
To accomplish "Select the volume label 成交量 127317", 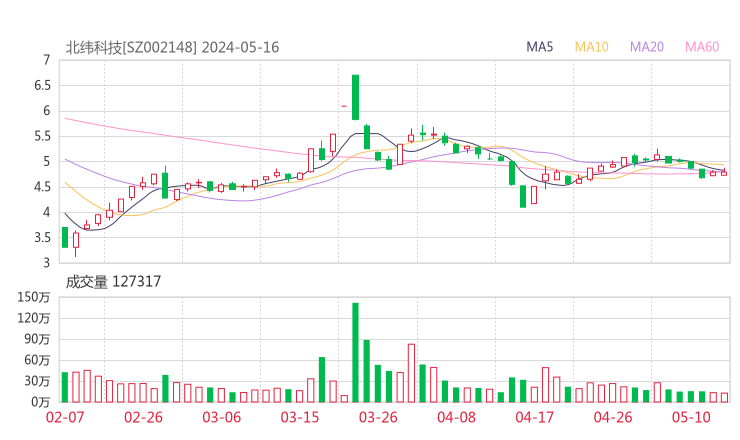I will point(113,282).
